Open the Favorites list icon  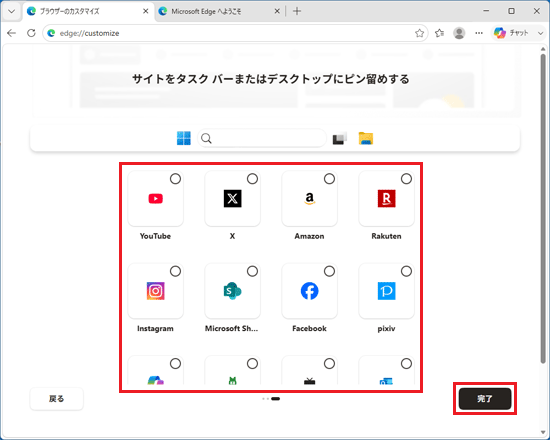click(x=439, y=33)
